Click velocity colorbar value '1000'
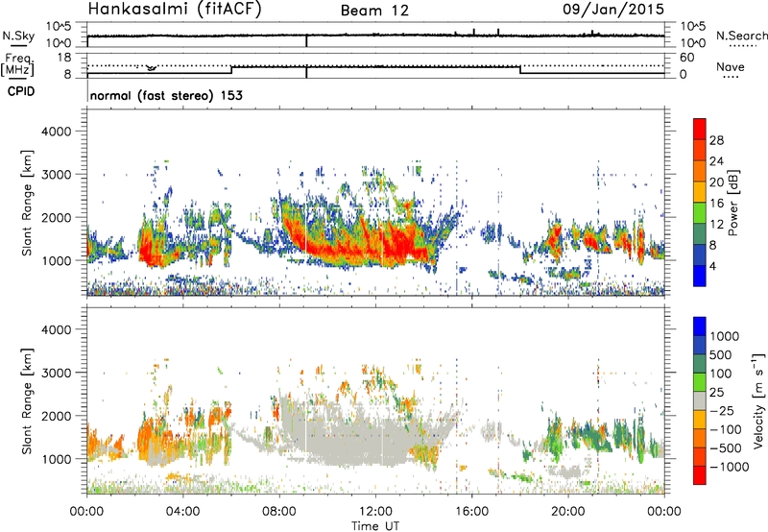The image size is (768, 532). [725, 336]
